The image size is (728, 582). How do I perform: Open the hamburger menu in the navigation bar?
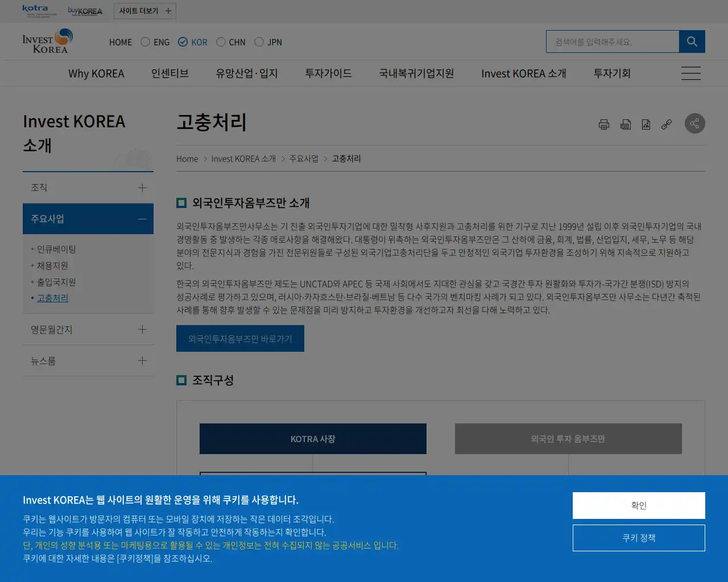pos(690,73)
